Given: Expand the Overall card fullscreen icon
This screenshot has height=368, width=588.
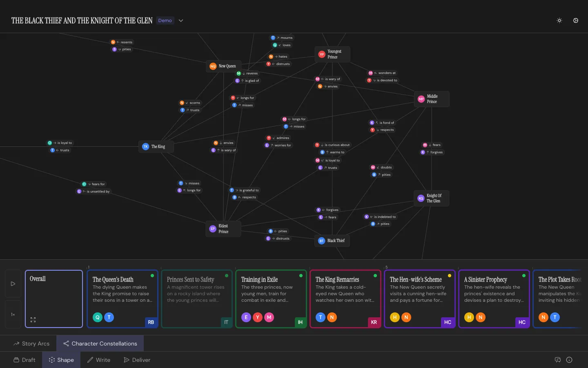Looking at the screenshot, I should pyautogui.click(x=33, y=320).
